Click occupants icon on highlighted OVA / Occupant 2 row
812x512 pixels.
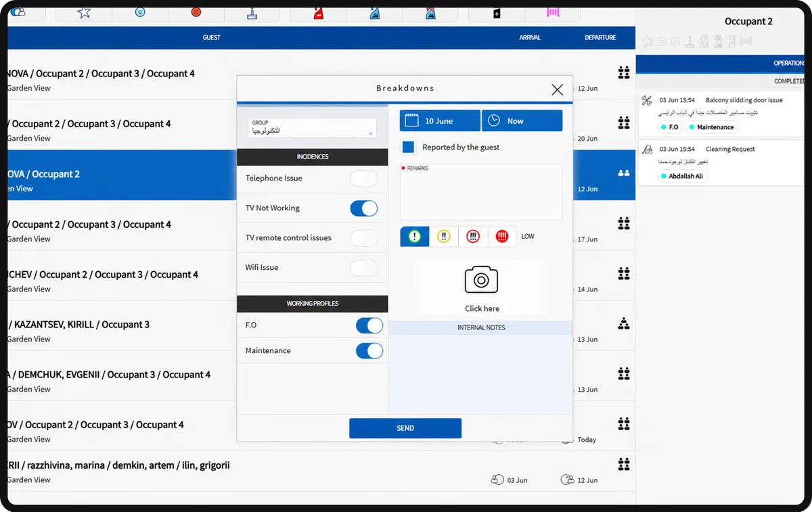coord(624,174)
